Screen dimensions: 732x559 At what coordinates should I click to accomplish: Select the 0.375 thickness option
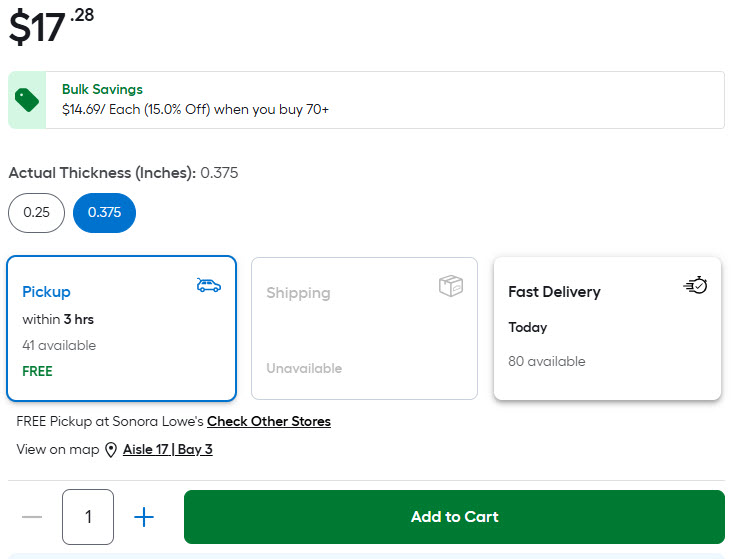point(104,213)
